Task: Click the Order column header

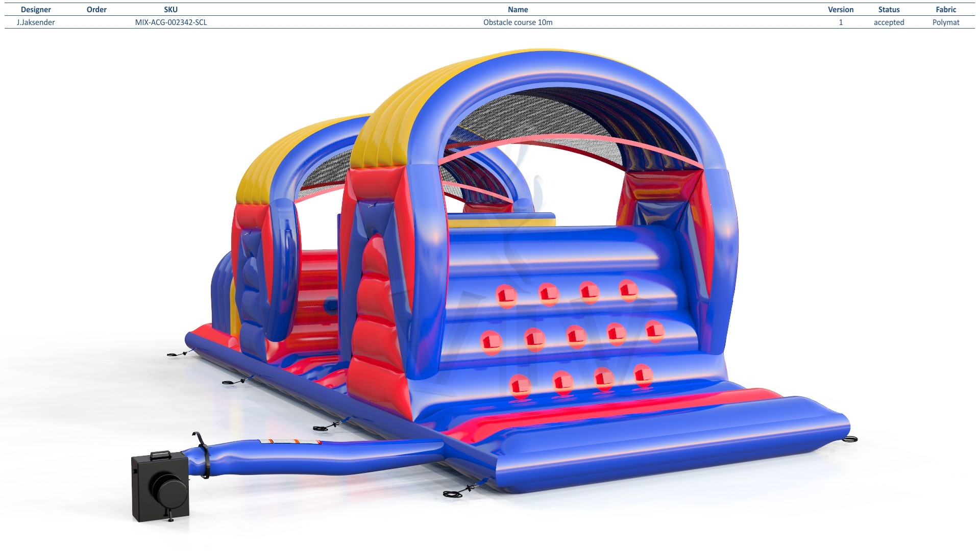Action: click(96, 10)
